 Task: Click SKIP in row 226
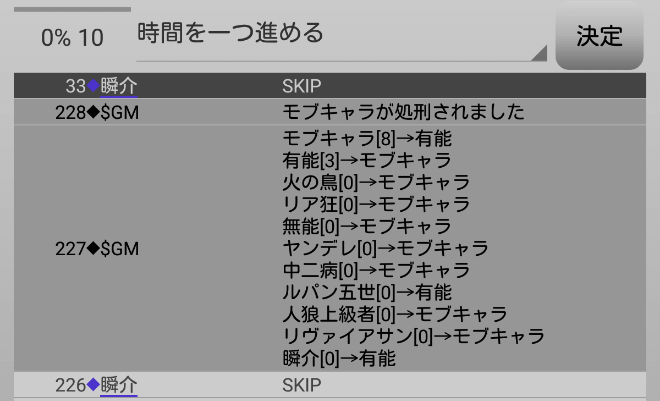tap(301, 384)
